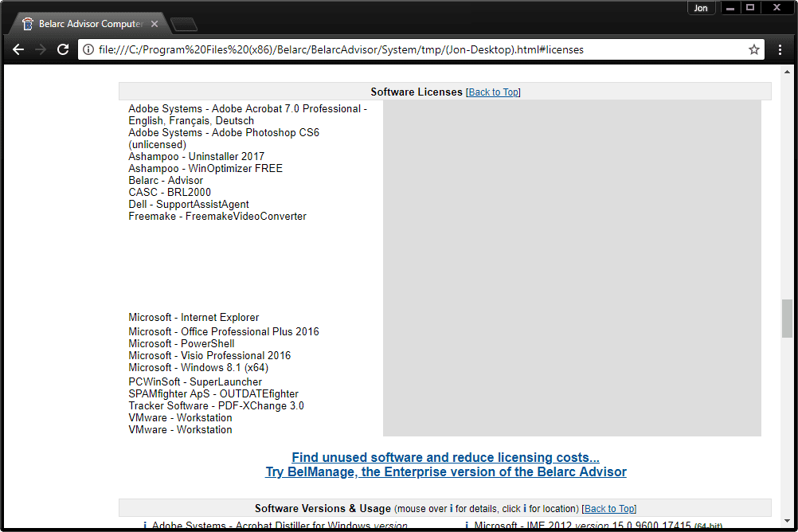
Task: Follow Back to Top link beside Software Versions
Action: pos(608,509)
